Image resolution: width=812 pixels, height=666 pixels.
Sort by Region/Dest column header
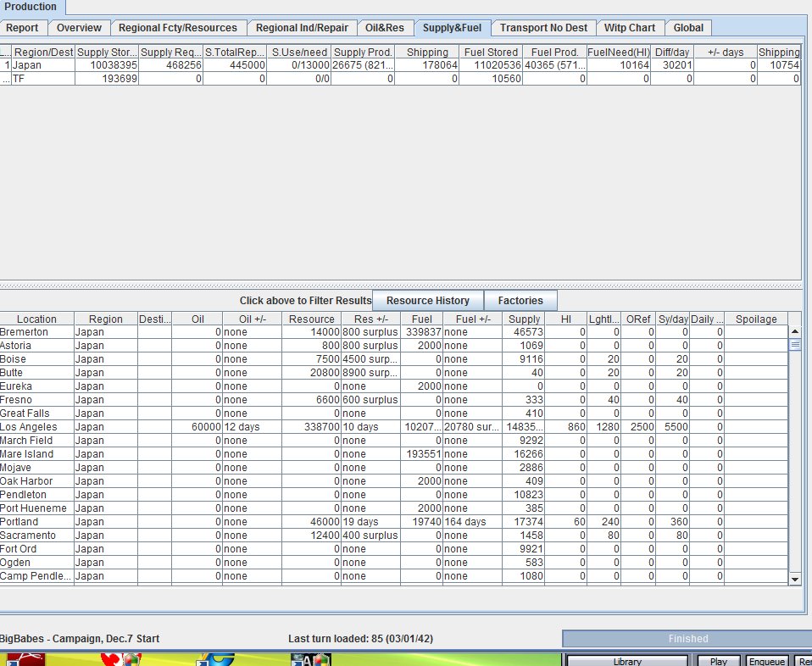(43, 53)
